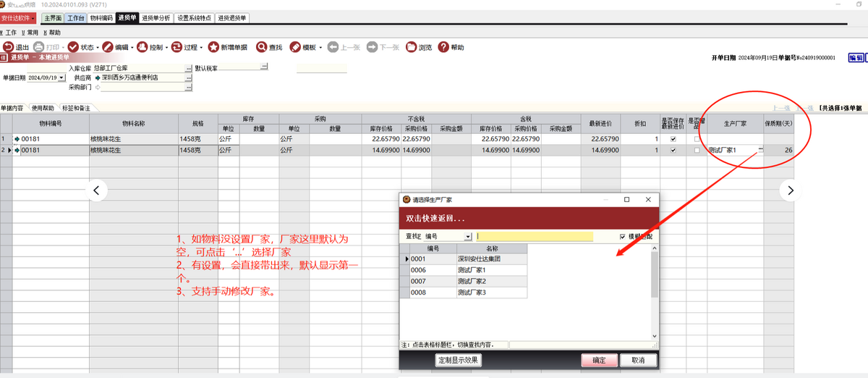
Task: Click the 上一张 link above the table
Action: (x=780, y=107)
